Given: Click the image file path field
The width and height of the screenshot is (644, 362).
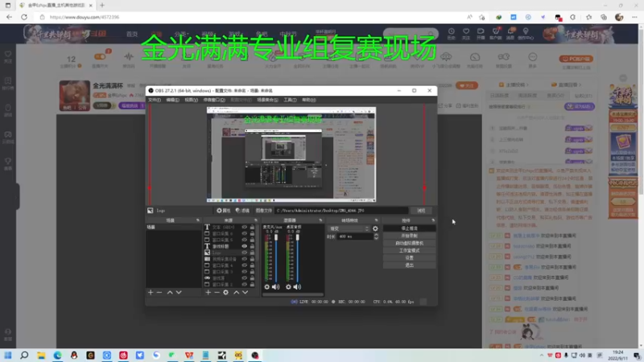Looking at the screenshot, I should click(341, 211).
